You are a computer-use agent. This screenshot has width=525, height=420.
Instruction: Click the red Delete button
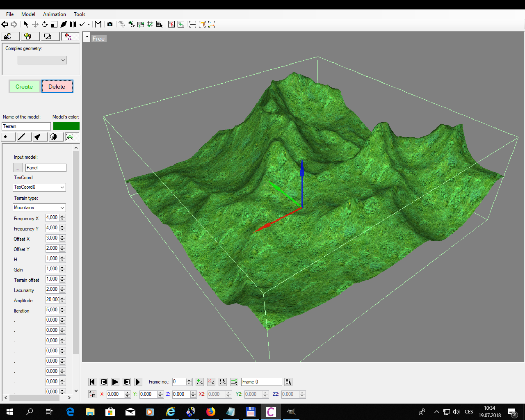(57, 87)
